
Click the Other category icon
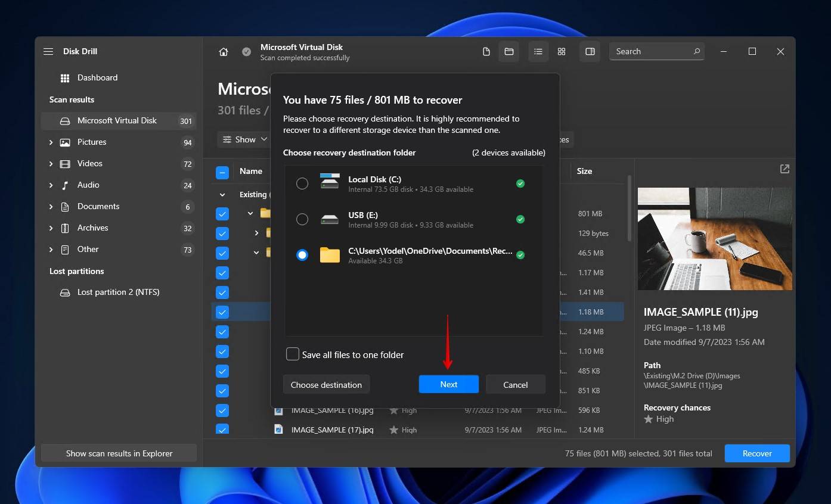tap(65, 250)
